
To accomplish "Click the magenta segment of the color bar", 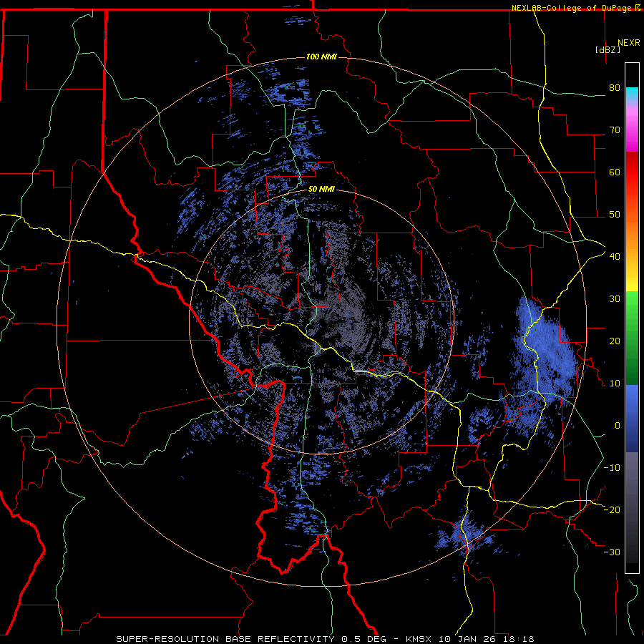I will [632, 132].
